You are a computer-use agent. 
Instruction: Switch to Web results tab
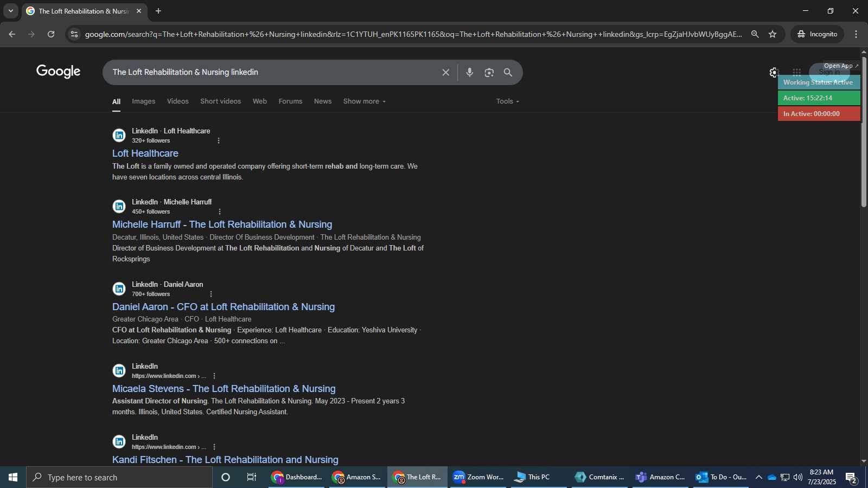coord(259,101)
